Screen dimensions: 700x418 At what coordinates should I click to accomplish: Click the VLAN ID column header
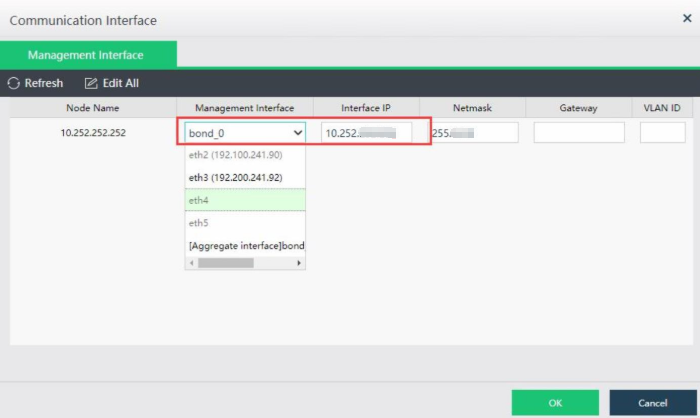(x=662, y=108)
